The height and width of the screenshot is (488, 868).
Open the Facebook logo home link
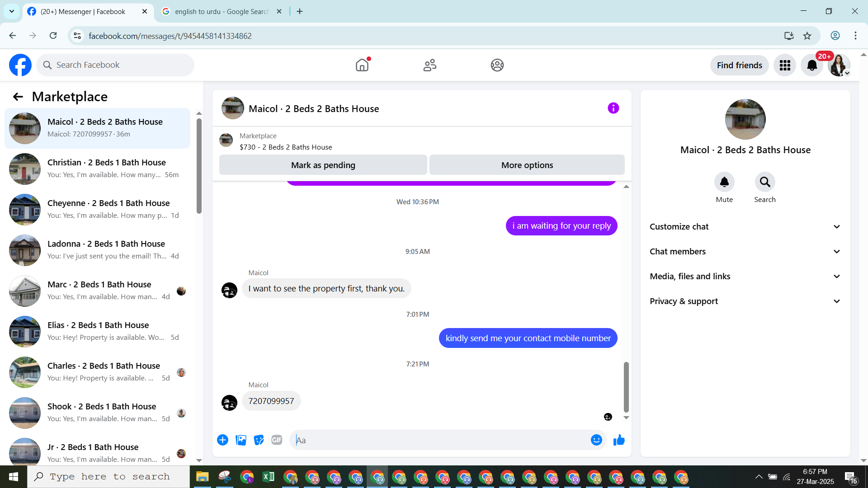(x=20, y=65)
